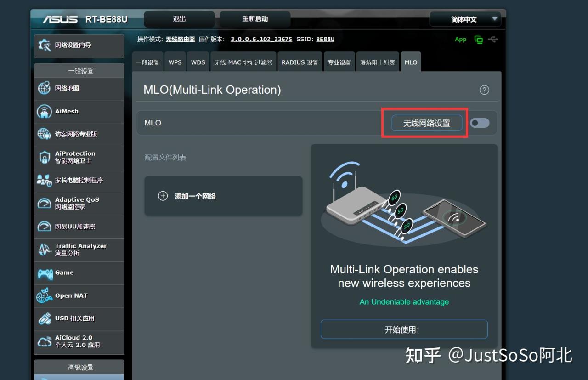Click the MLO(Multi-Link Operation) page title
This screenshot has width=588, height=380.
point(212,90)
